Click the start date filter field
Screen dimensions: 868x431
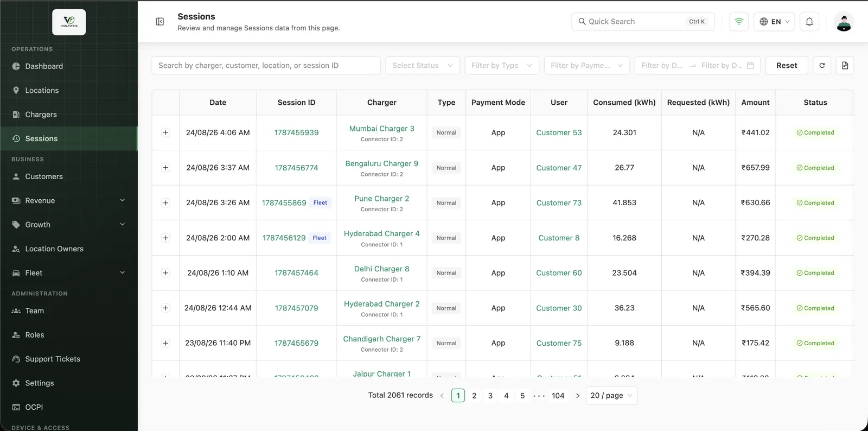662,66
